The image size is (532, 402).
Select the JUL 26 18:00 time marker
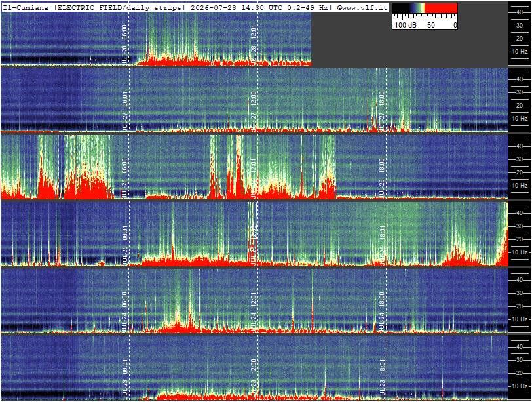coord(382,178)
